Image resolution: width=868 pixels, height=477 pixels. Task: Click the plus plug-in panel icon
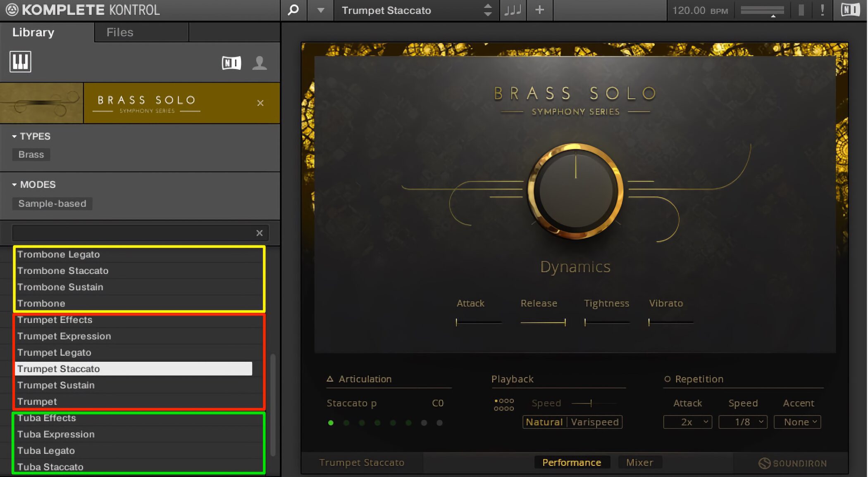pyautogui.click(x=539, y=10)
